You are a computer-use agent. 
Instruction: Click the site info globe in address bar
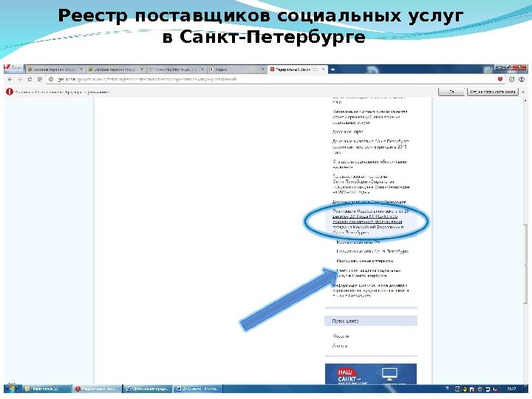click(51, 79)
